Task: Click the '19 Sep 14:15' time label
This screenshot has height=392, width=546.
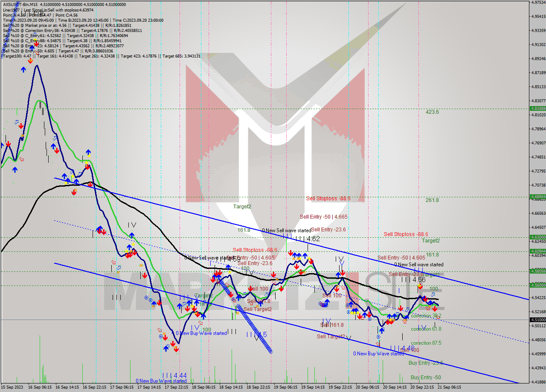Action: (313, 387)
